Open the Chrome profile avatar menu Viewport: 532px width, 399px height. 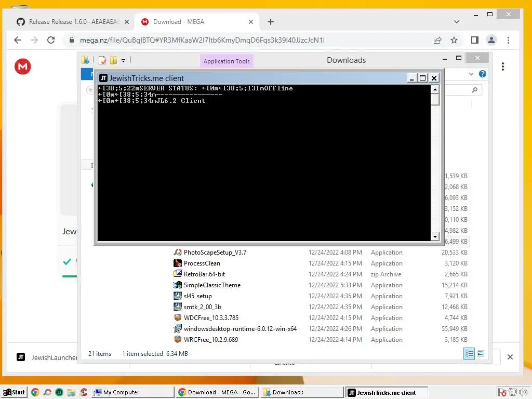(491, 40)
